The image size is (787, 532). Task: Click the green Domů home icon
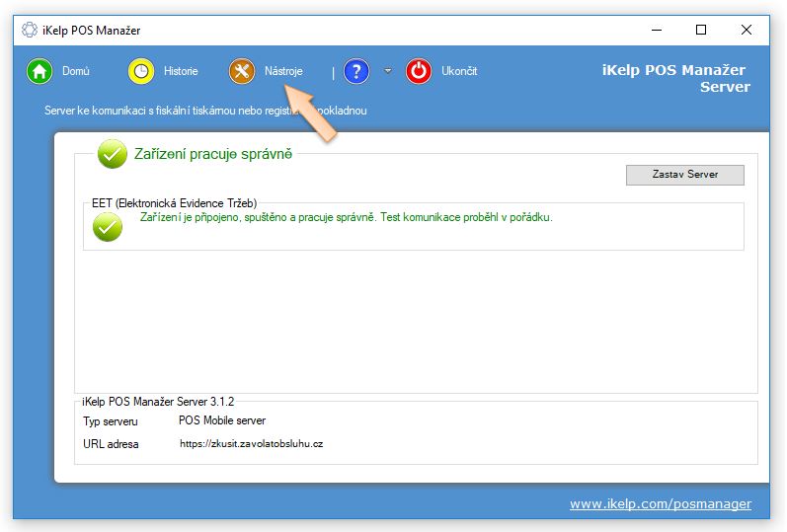click(x=39, y=71)
